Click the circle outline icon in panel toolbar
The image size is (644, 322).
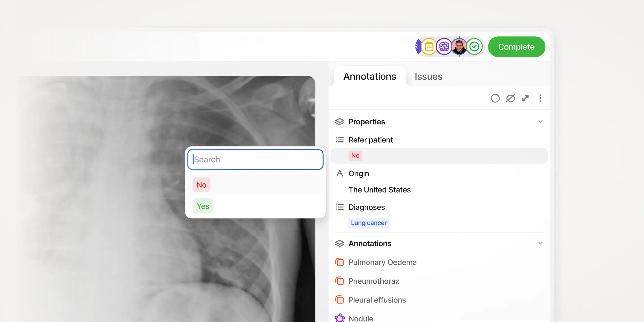tap(495, 98)
